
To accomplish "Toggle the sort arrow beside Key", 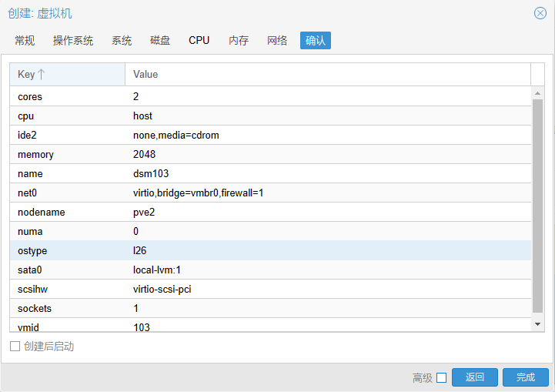I will click(x=41, y=75).
